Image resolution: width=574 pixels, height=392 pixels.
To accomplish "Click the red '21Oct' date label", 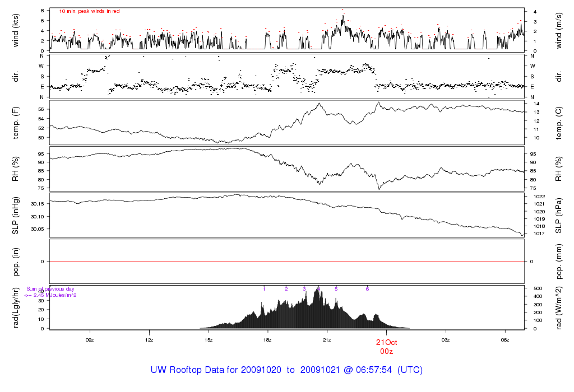I will (386, 343).
